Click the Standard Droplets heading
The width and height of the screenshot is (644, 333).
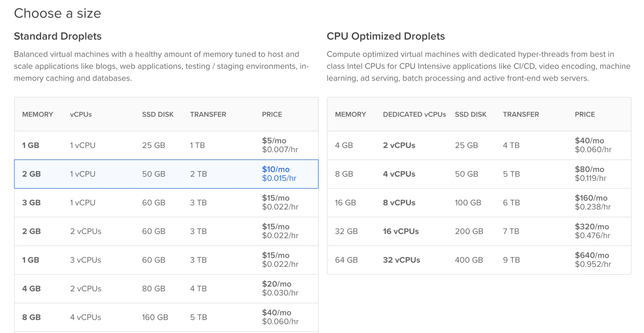pyautogui.click(x=58, y=36)
